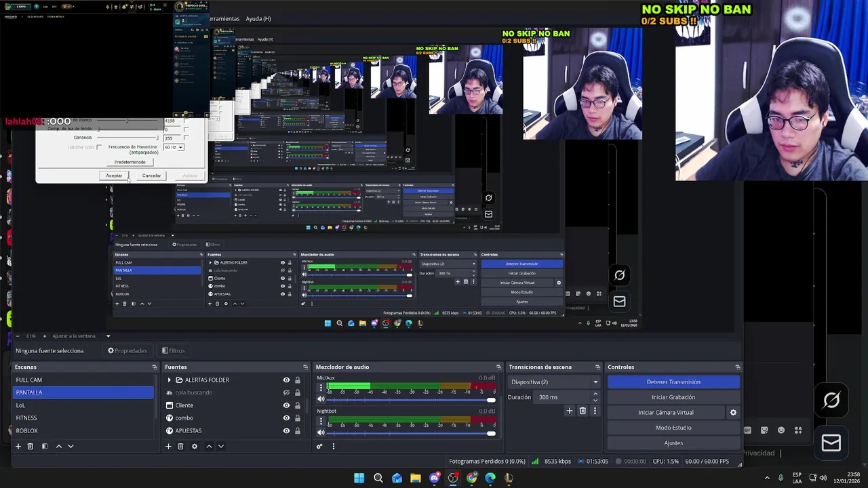Decrease Duración with the down arrow

pos(595,401)
